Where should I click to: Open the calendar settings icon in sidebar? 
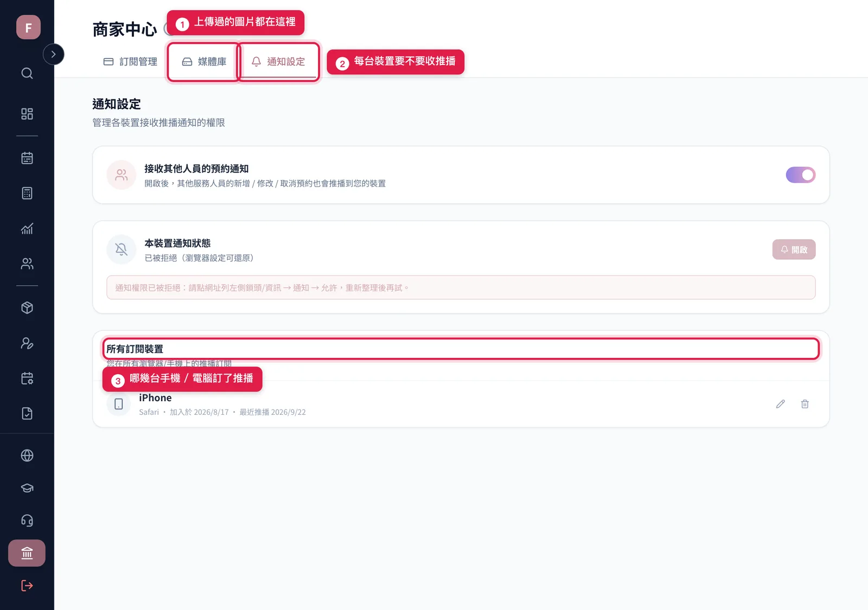pos(27,378)
